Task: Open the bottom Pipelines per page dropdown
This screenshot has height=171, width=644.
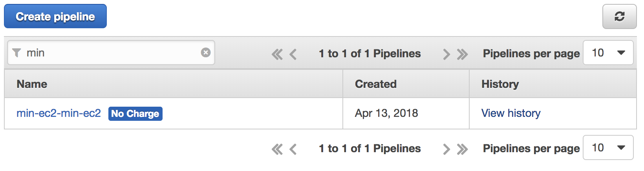Action: (608, 147)
